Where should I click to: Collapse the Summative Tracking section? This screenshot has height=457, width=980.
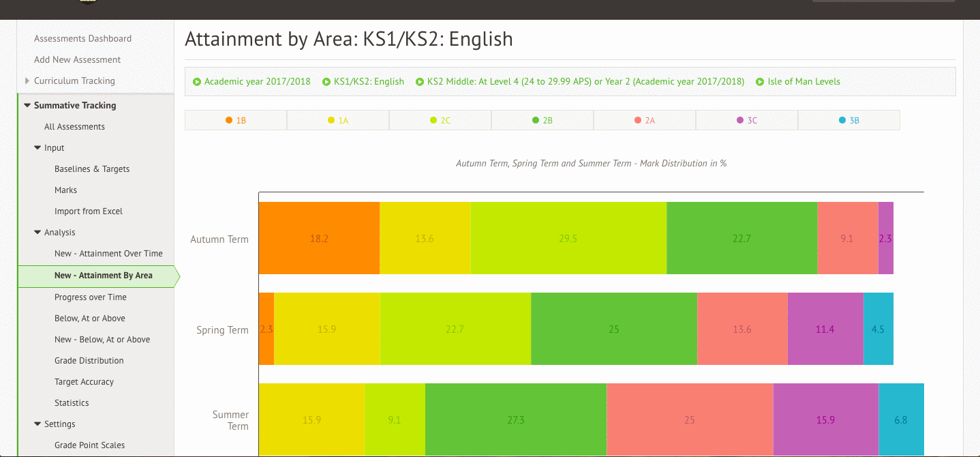[27, 106]
